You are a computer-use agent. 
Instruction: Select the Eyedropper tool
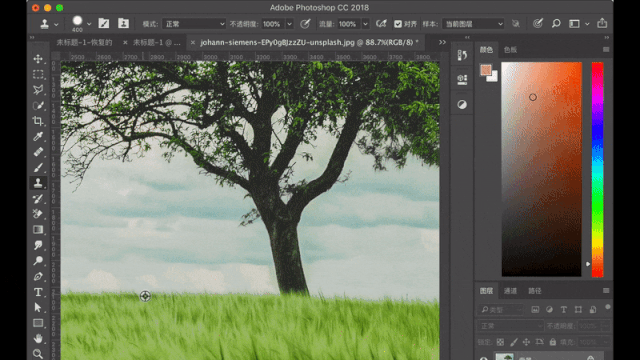point(38,136)
